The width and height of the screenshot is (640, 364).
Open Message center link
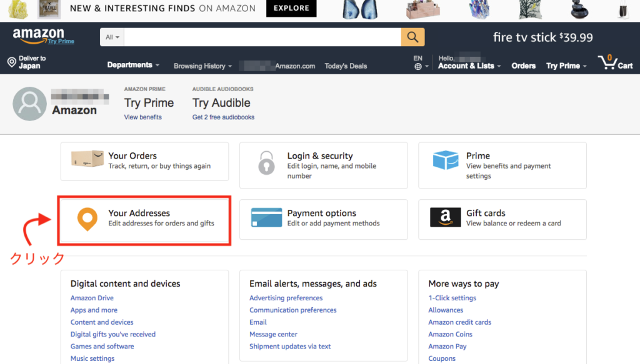point(273,334)
